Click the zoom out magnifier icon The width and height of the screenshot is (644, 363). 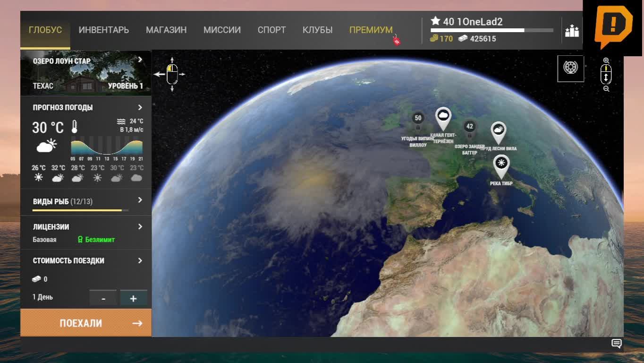[606, 89]
